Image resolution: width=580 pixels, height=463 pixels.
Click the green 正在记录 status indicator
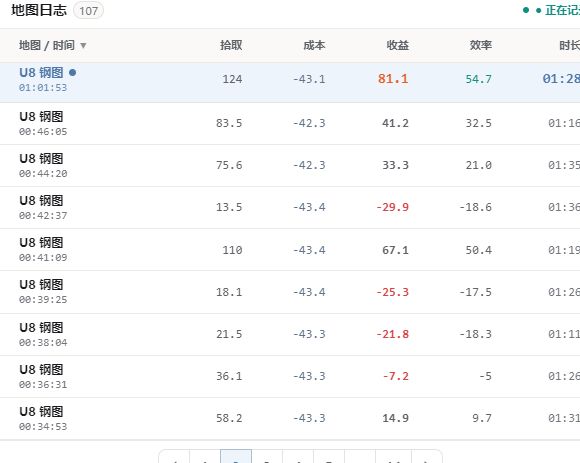click(551, 10)
